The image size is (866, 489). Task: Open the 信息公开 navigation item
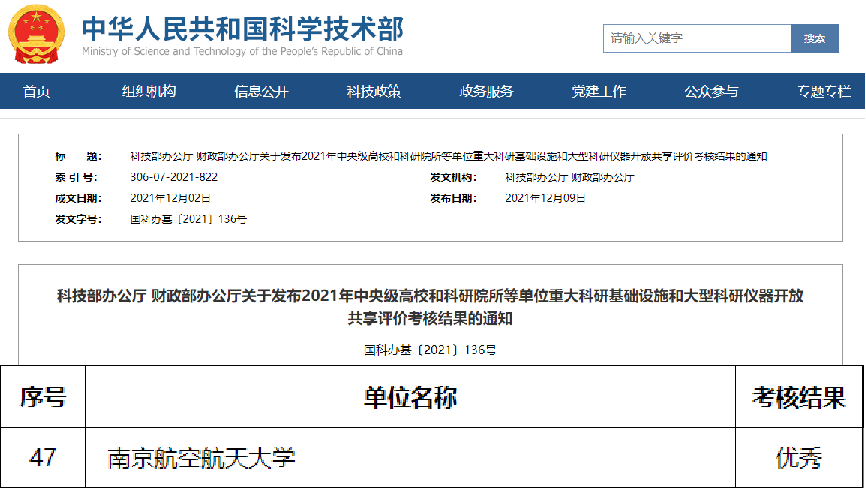[261, 91]
